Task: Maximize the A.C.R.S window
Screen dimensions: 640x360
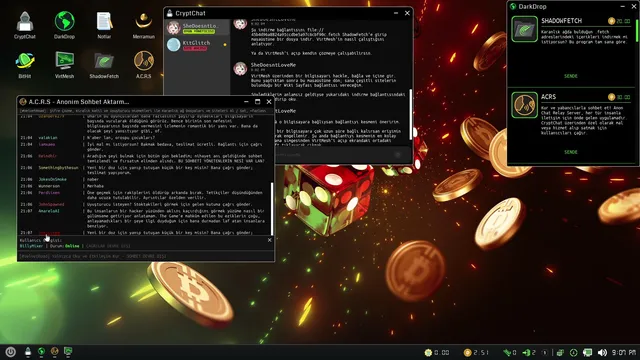Action: pos(258,102)
